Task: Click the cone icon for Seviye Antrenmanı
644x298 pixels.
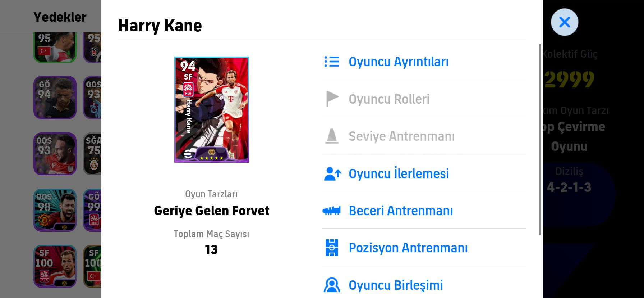Action: click(332, 136)
